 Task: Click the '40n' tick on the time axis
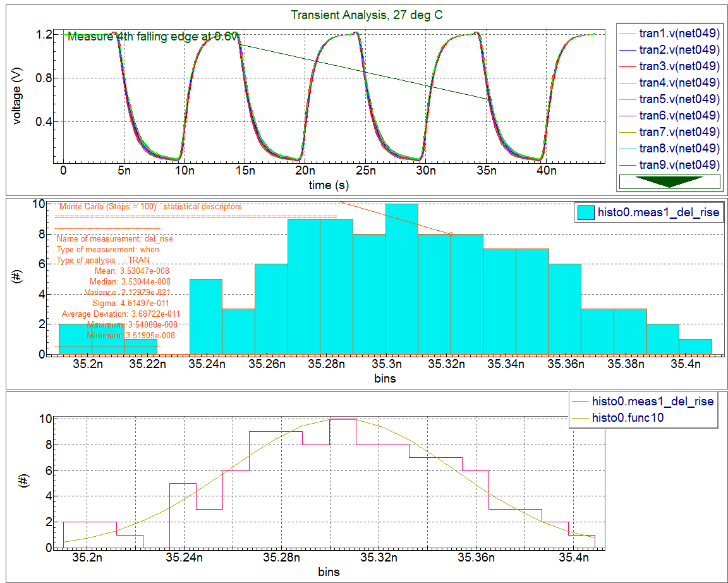(547, 171)
